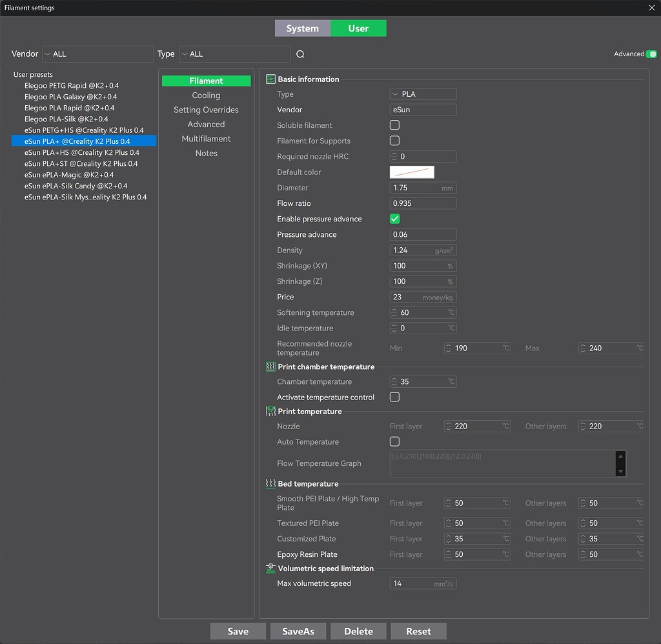
Task: Toggle the Advanced switch off
Action: (x=651, y=54)
